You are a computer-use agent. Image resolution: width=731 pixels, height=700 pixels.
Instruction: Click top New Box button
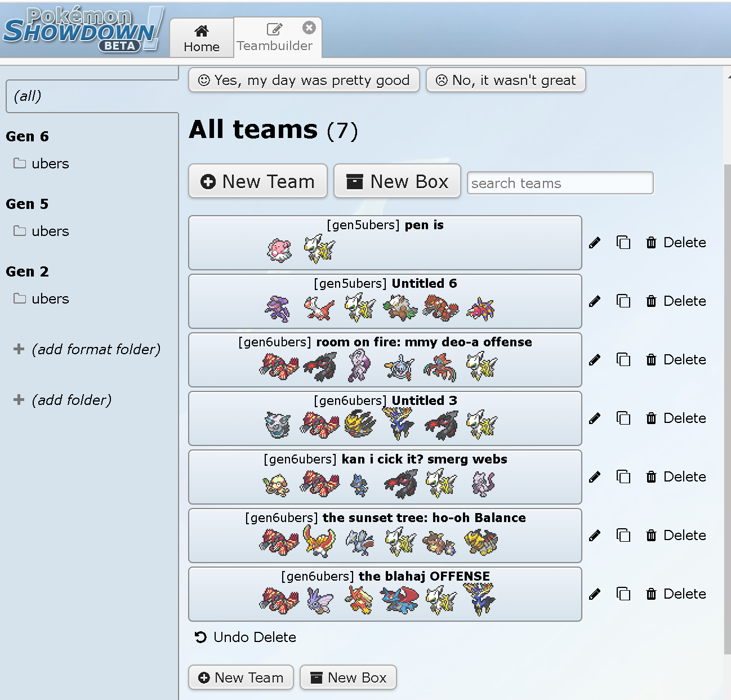398,181
